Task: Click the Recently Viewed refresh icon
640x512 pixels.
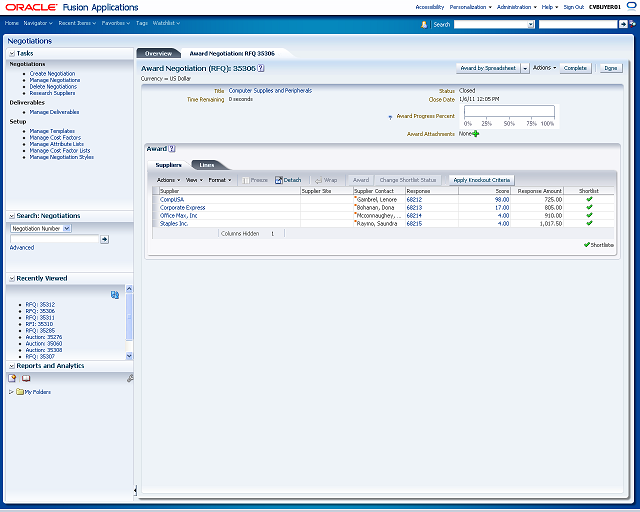Action: pyautogui.click(x=115, y=294)
